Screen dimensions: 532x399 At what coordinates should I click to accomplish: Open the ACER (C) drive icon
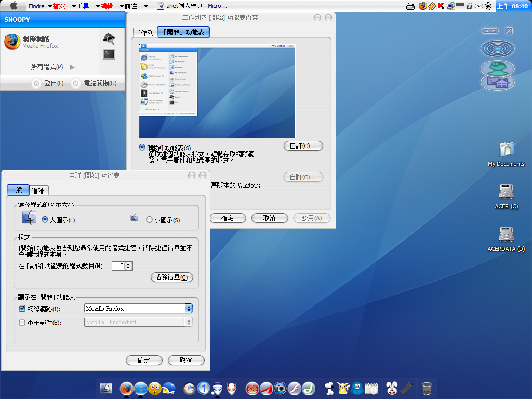(506, 192)
